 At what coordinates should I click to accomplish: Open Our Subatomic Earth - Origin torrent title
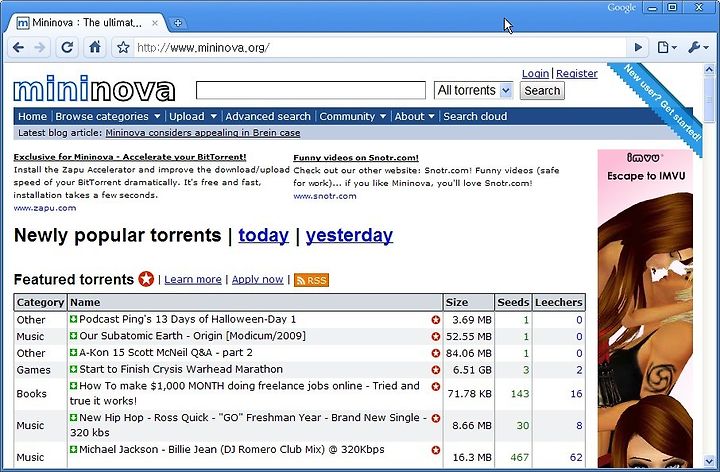point(192,336)
